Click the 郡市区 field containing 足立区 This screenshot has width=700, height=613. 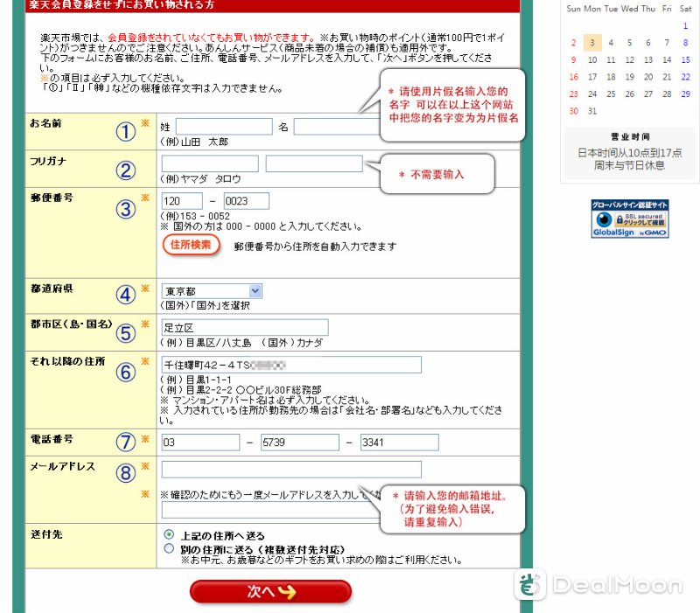(x=245, y=327)
